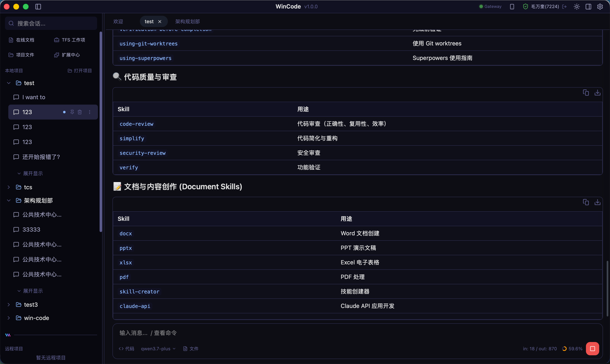This screenshot has width=610, height=364.
Task: Click 展开显示 under 架构规划部 project
Action: click(30, 291)
